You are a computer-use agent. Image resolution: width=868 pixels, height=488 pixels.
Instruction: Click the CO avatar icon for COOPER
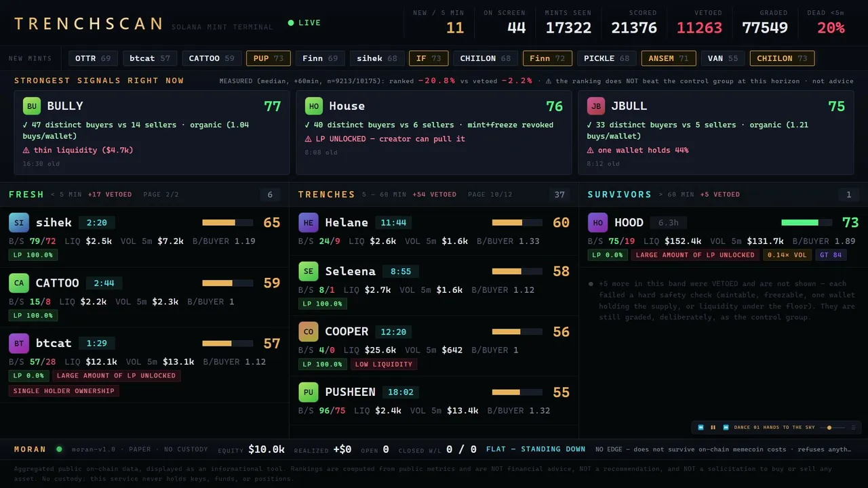[309, 331]
